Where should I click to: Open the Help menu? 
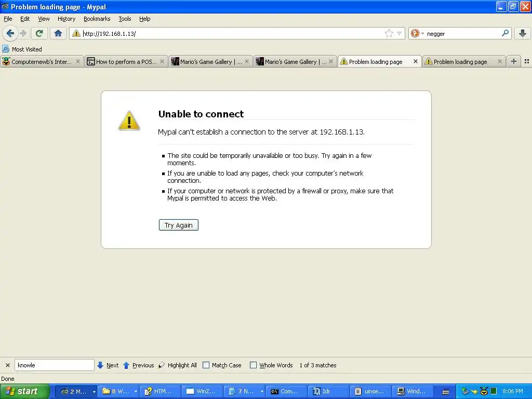coord(145,19)
